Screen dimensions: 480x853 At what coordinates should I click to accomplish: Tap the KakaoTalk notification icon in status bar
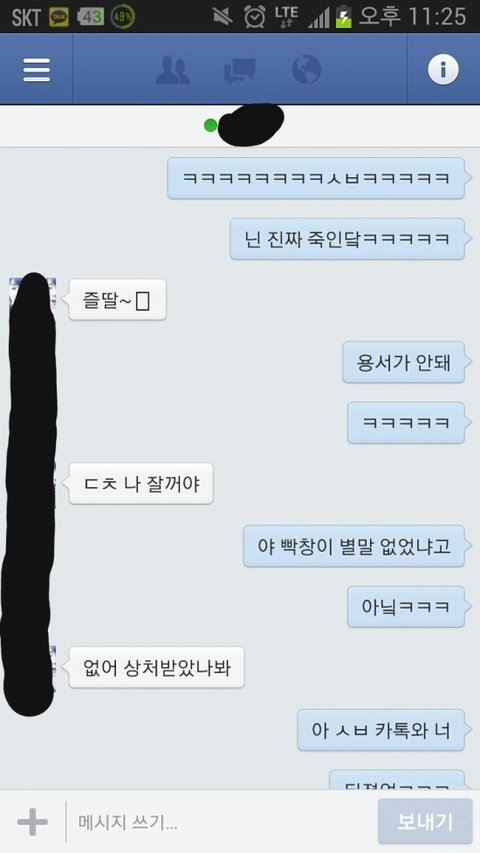click(59, 17)
